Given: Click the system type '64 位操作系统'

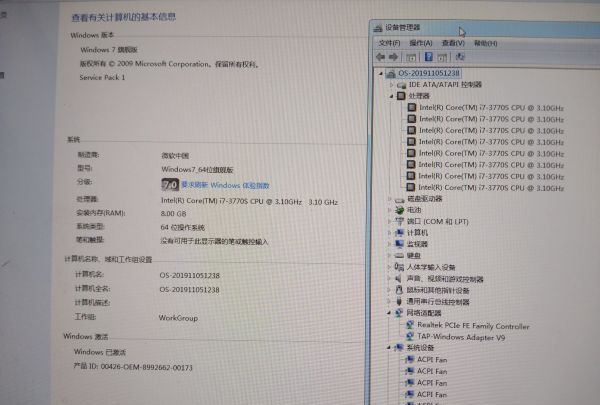Looking at the screenshot, I should 183,227.
